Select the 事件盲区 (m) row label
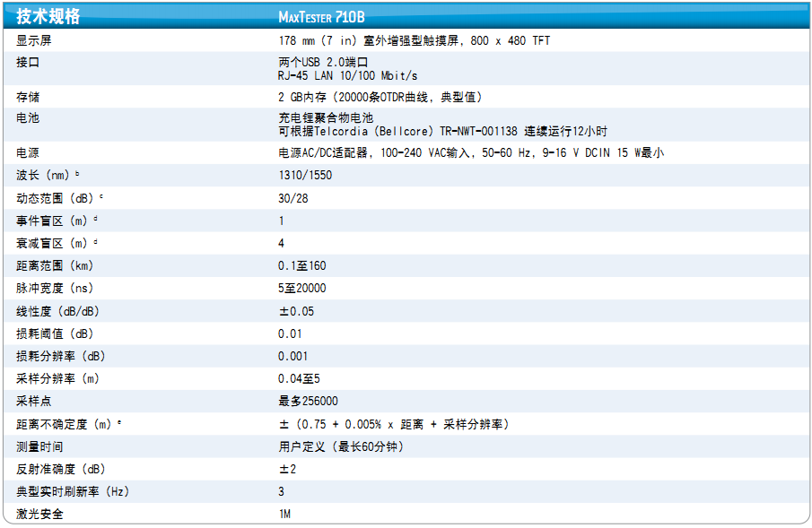 click(x=57, y=221)
